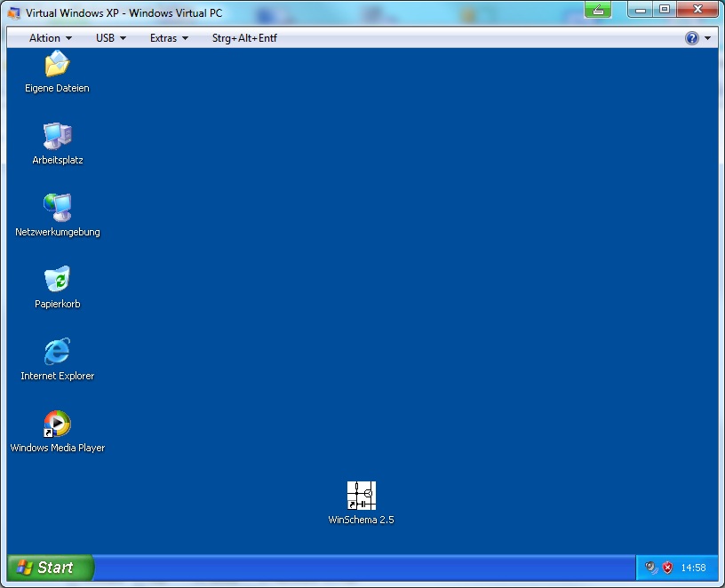Image resolution: width=725 pixels, height=588 pixels.
Task: Maximize the Virtual Windows XP window
Action: coord(665,9)
